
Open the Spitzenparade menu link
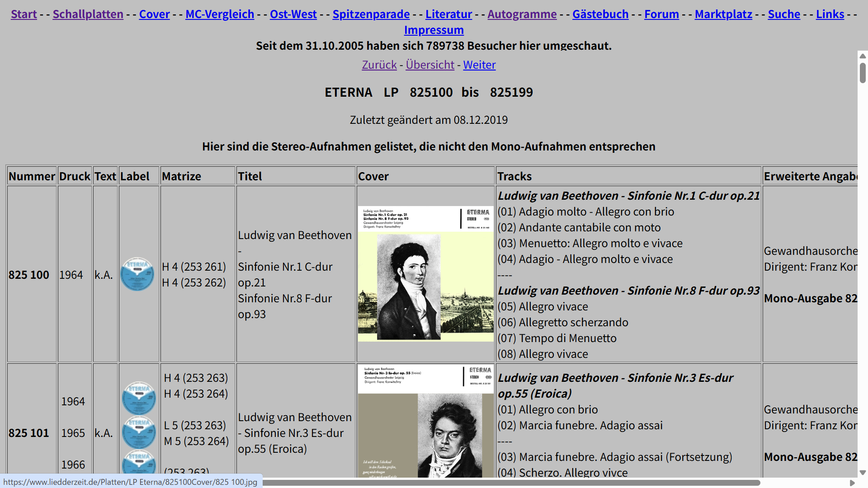pos(371,14)
